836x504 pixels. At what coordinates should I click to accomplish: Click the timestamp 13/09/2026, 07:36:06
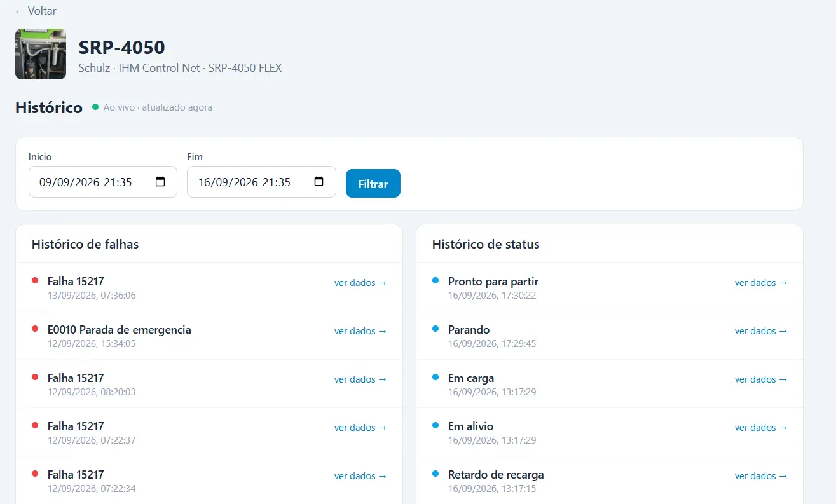(x=92, y=296)
